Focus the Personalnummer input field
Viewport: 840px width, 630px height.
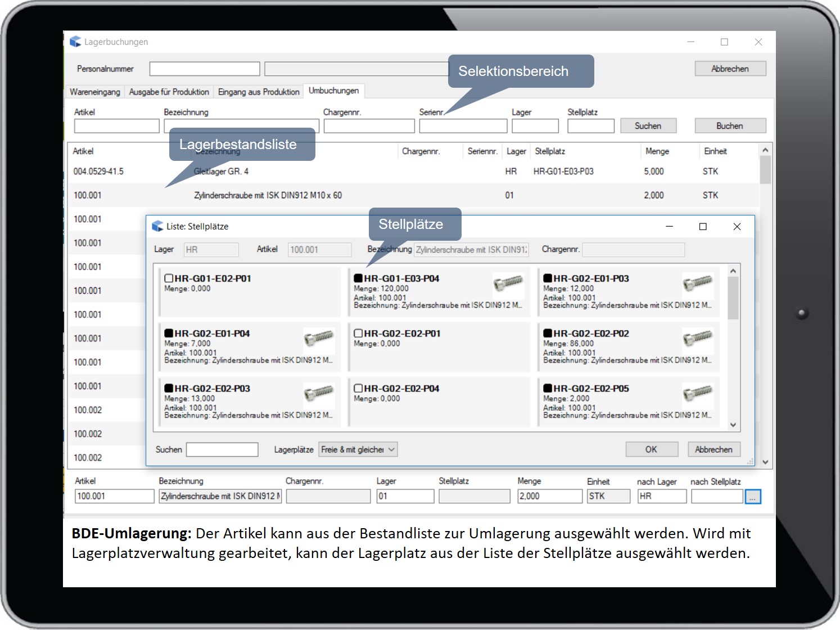click(x=205, y=69)
